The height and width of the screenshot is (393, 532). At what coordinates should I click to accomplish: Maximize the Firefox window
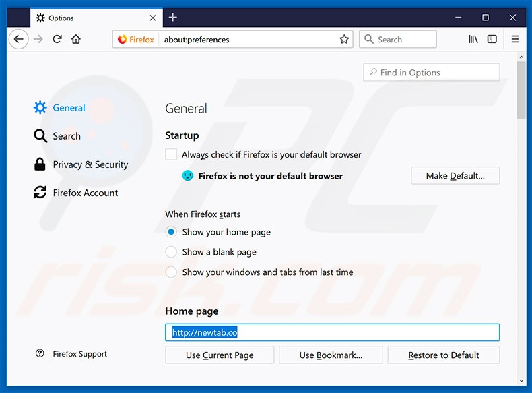[x=486, y=18]
